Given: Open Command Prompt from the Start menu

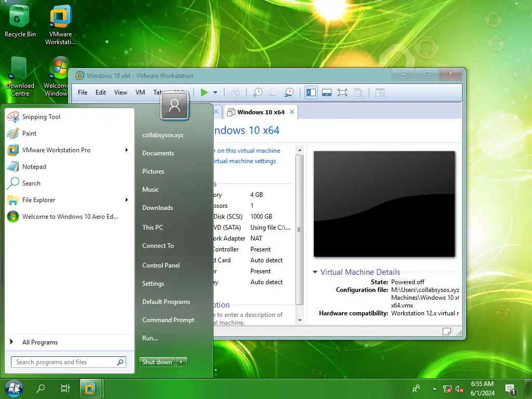Looking at the screenshot, I should [168, 320].
